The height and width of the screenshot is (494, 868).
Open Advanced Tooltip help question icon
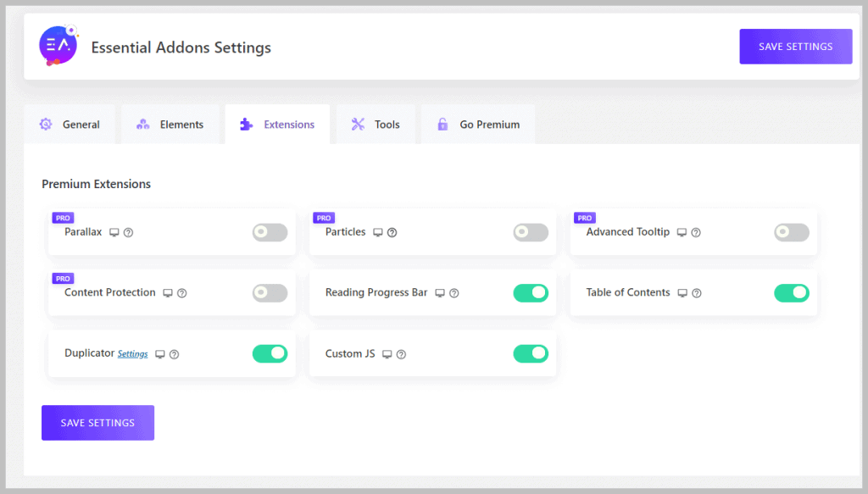tap(696, 232)
